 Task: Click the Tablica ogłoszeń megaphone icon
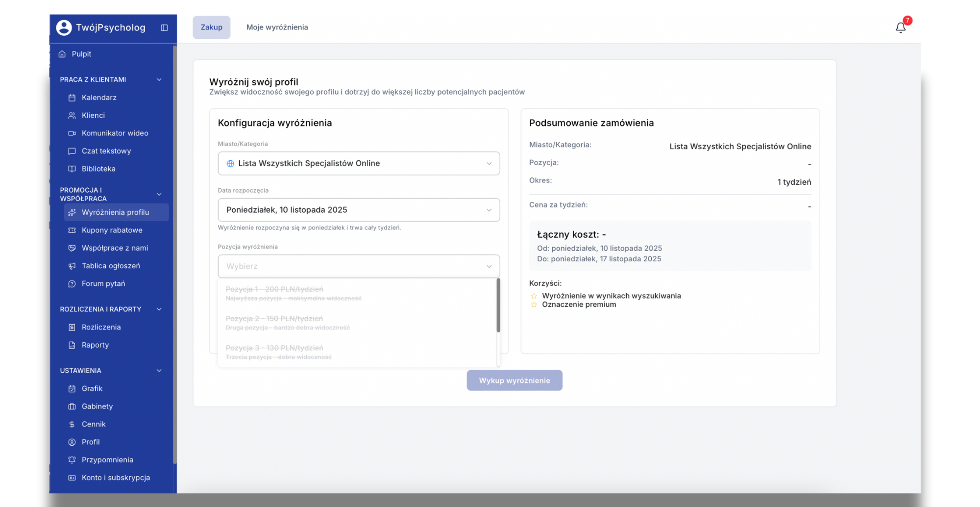tap(72, 266)
